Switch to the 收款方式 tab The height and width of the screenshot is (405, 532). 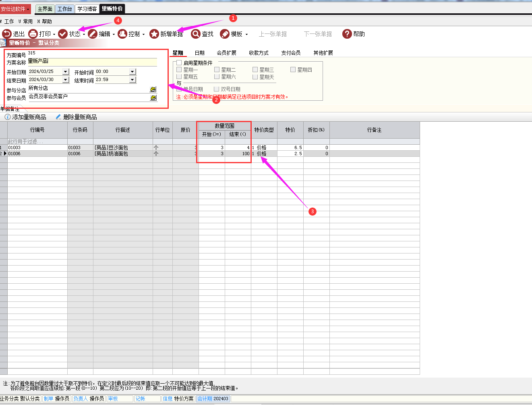[259, 53]
